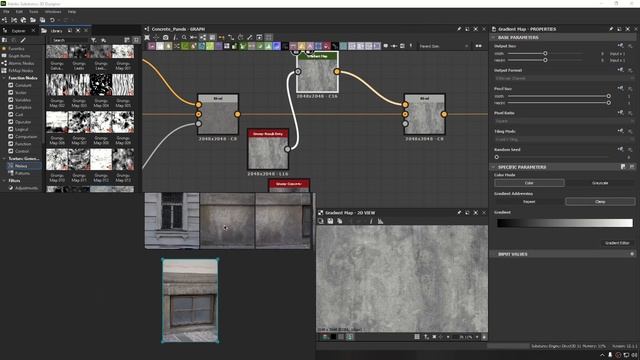Set Gradient Addressing to Clamp
The width and height of the screenshot is (640, 360).
pyautogui.click(x=600, y=202)
